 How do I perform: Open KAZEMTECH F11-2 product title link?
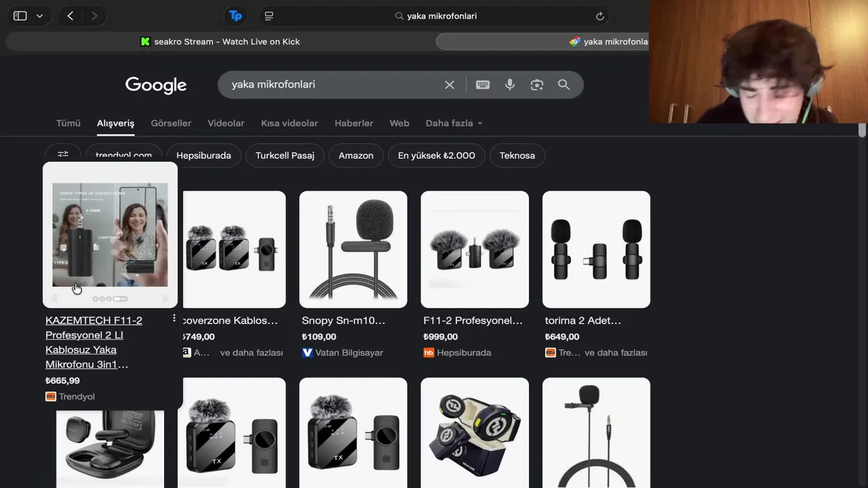click(94, 342)
